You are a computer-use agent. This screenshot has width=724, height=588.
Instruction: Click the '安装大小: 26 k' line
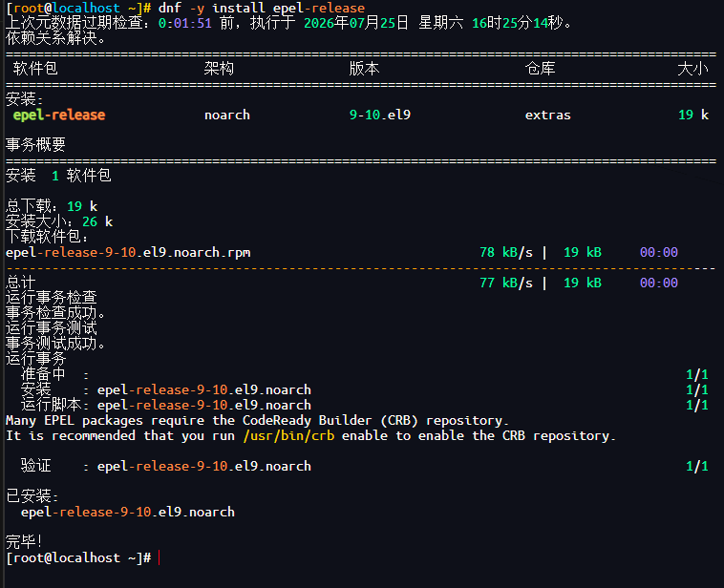pos(59,221)
